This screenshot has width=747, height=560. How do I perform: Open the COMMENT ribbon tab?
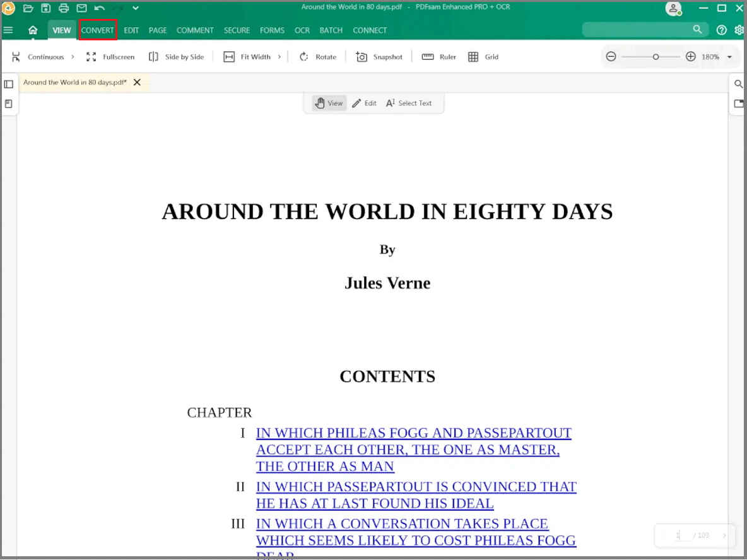coord(195,30)
